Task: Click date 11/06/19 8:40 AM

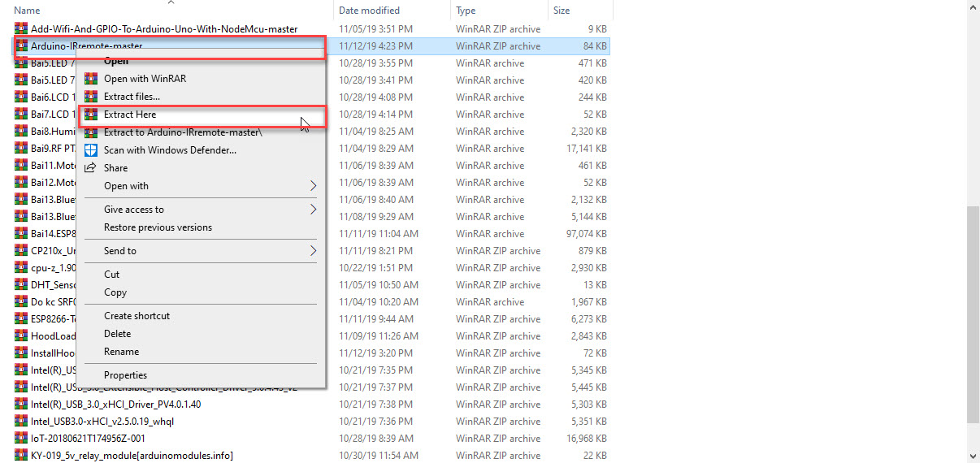Action: (375, 200)
